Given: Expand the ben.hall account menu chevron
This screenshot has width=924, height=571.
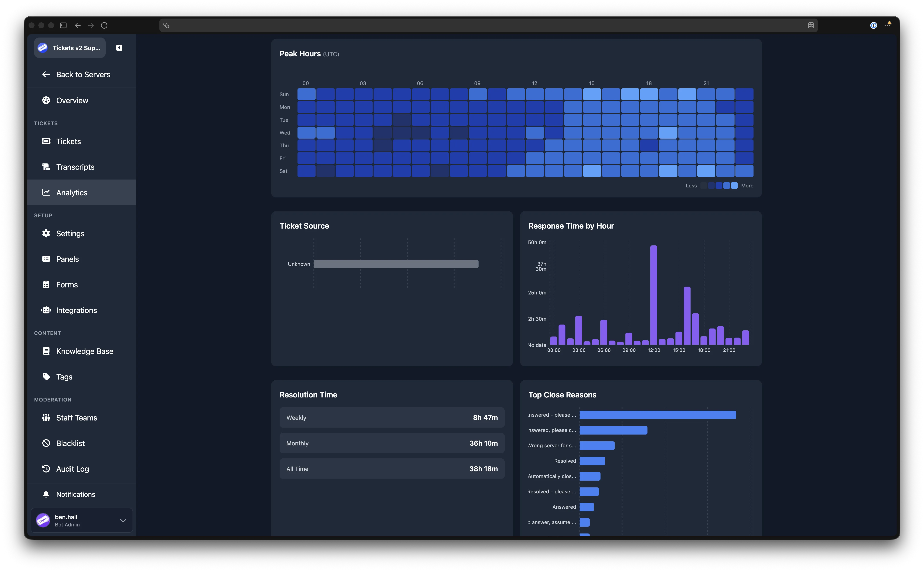Looking at the screenshot, I should 123,520.
